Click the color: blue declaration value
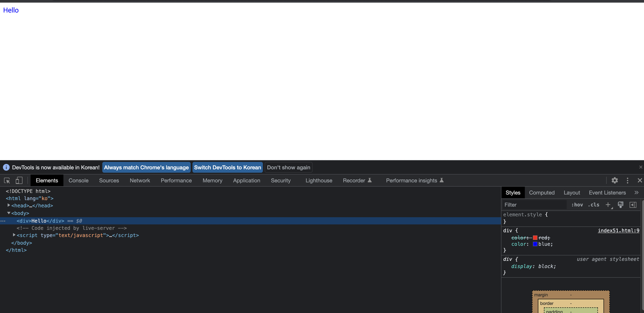644x313 pixels. 545,244
